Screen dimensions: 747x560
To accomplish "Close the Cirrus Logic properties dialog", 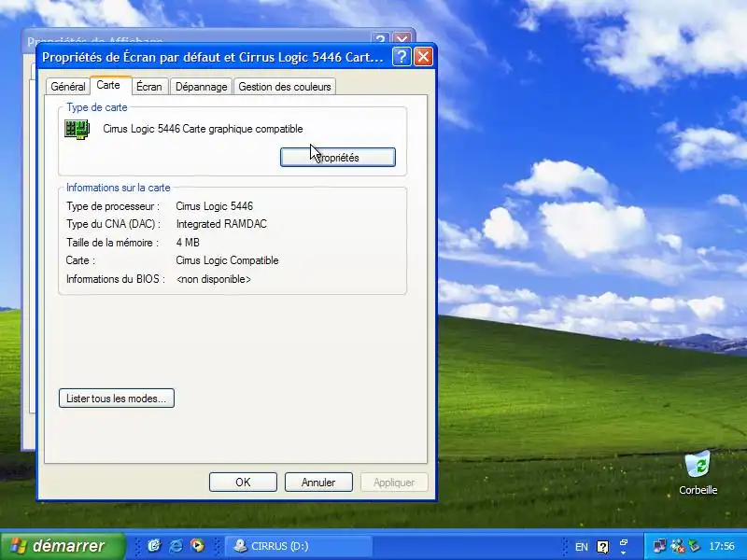I will click(x=424, y=57).
